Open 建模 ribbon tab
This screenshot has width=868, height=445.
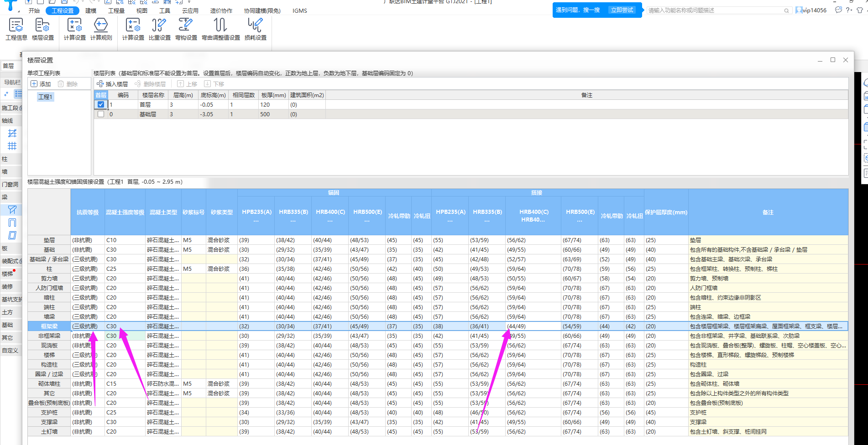pyautogui.click(x=91, y=10)
